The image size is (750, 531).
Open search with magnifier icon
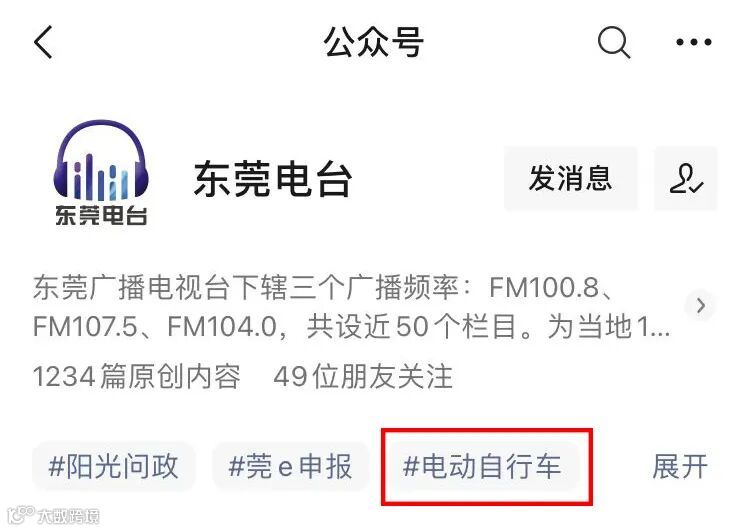(x=614, y=42)
